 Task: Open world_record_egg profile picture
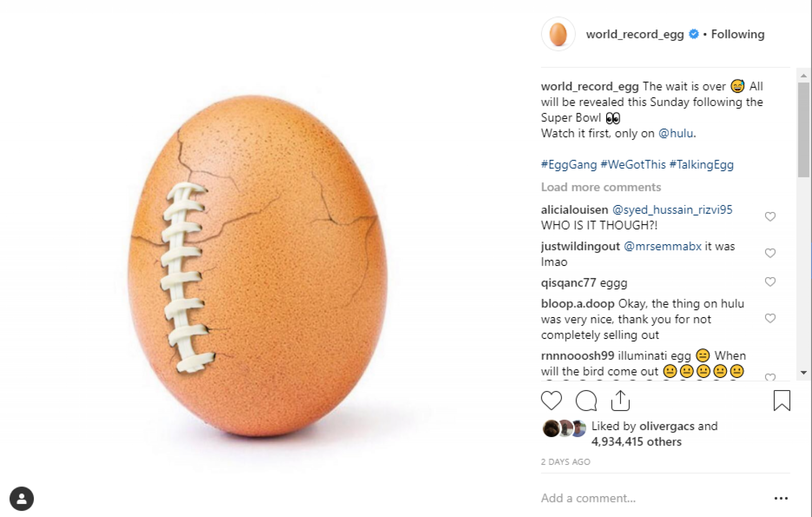coord(558,34)
